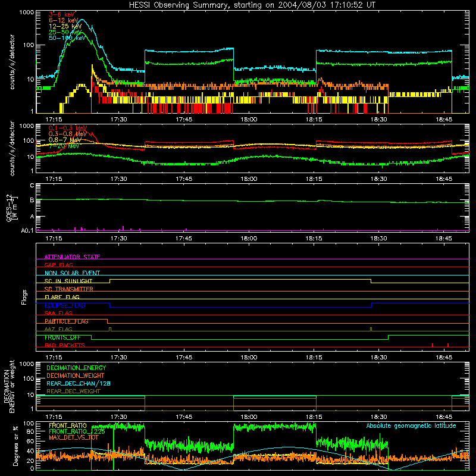476x476 pixels.
Task: Click the FRONT_RATIO legend label
Action: [68, 425]
